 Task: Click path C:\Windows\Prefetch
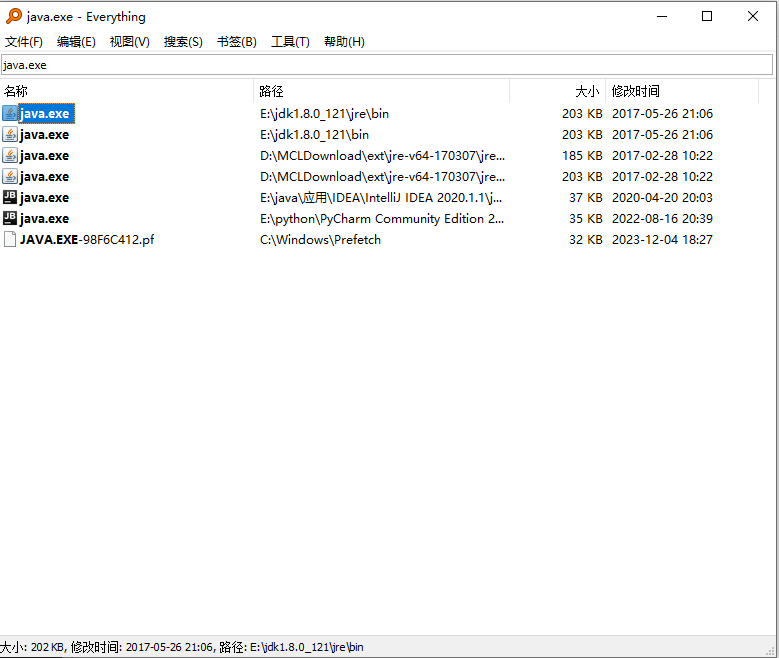(x=320, y=240)
